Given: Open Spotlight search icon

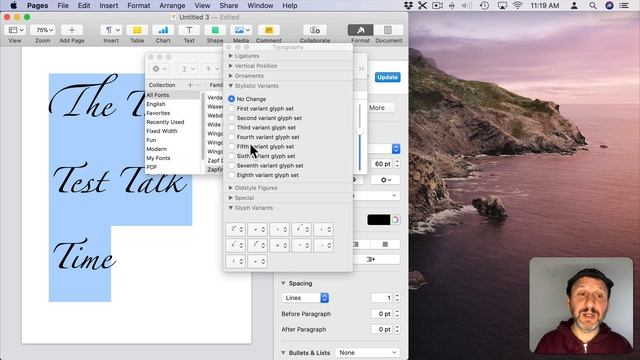Looking at the screenshot, I should (593, 6).
